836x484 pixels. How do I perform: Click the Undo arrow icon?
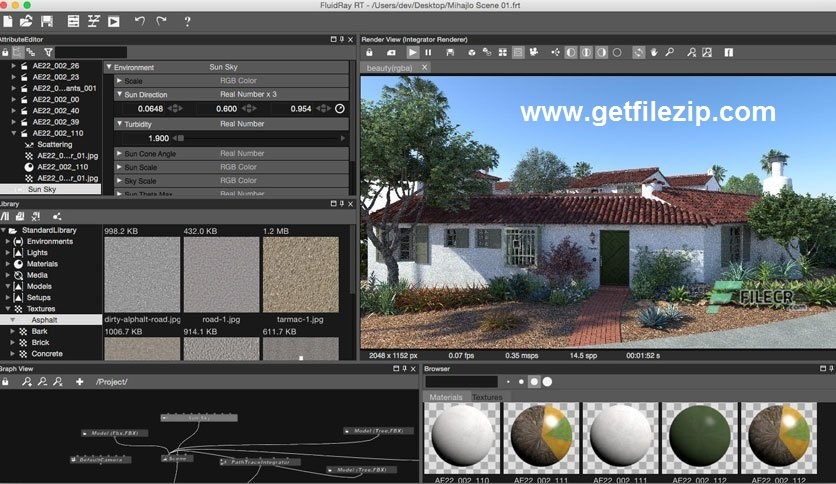139,20
